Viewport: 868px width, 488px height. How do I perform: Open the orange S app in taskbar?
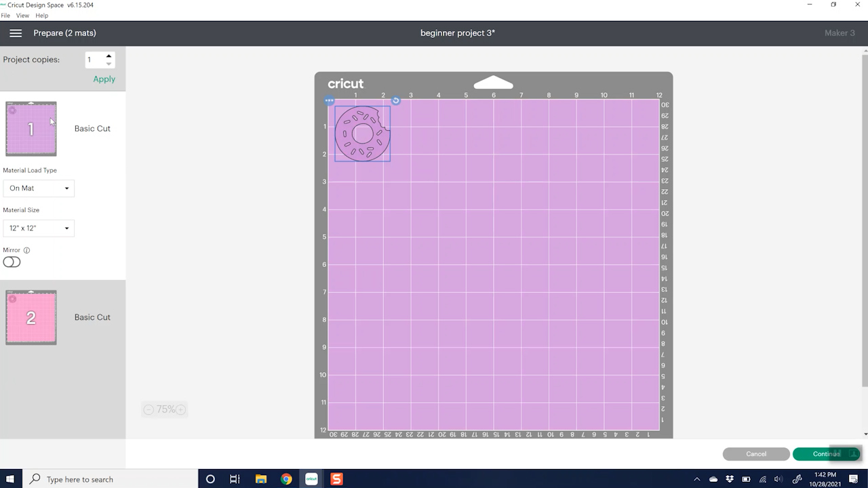click(336, 479)
